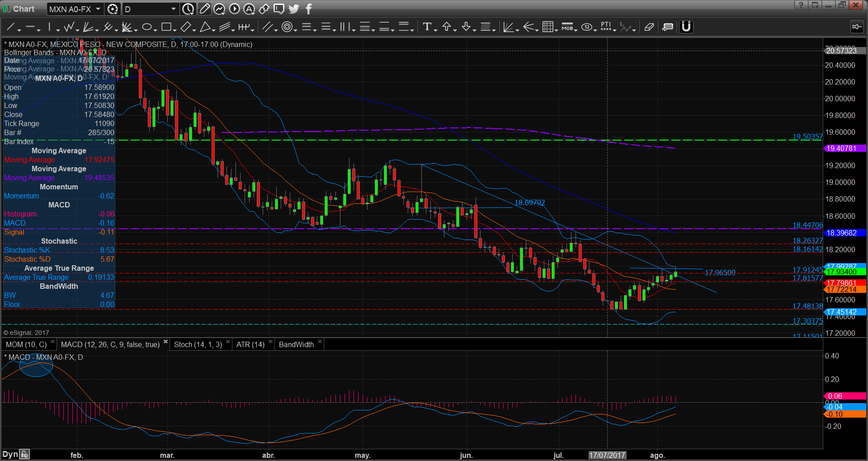Expand the symbol settings gear menu
868x461 pixels.
(x=113, y=9)
